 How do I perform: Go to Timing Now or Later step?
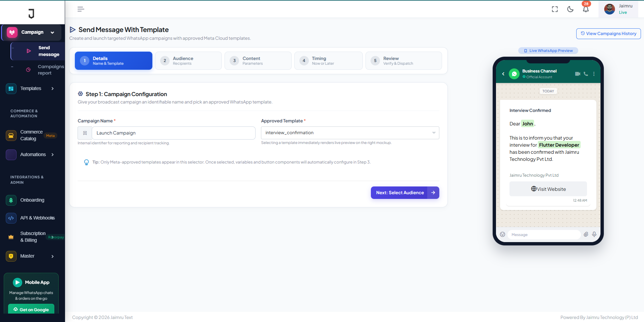click(328, 61)
